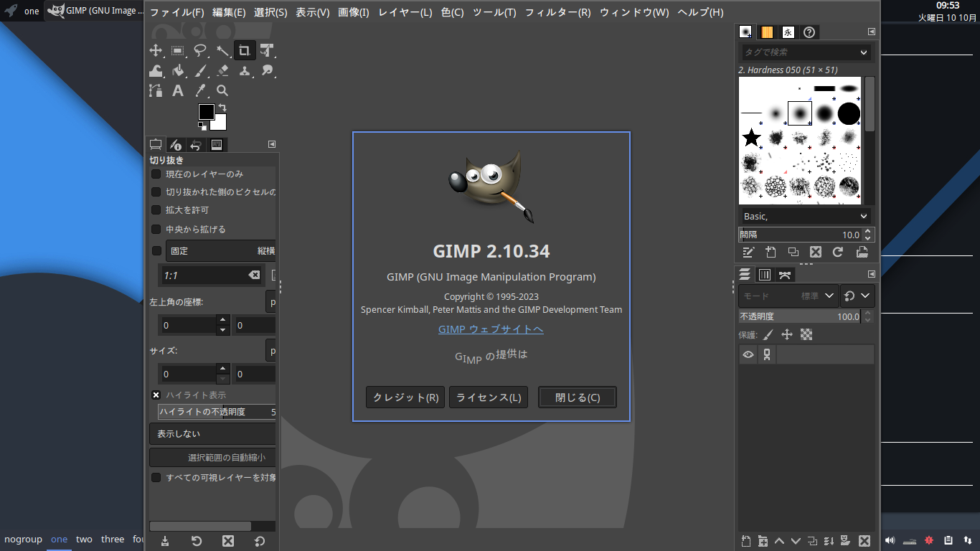Select the Fuzzy Select magic wand tool
Image resolution: width=980 pixels, height=551 pixels.
tap(222, 50)
